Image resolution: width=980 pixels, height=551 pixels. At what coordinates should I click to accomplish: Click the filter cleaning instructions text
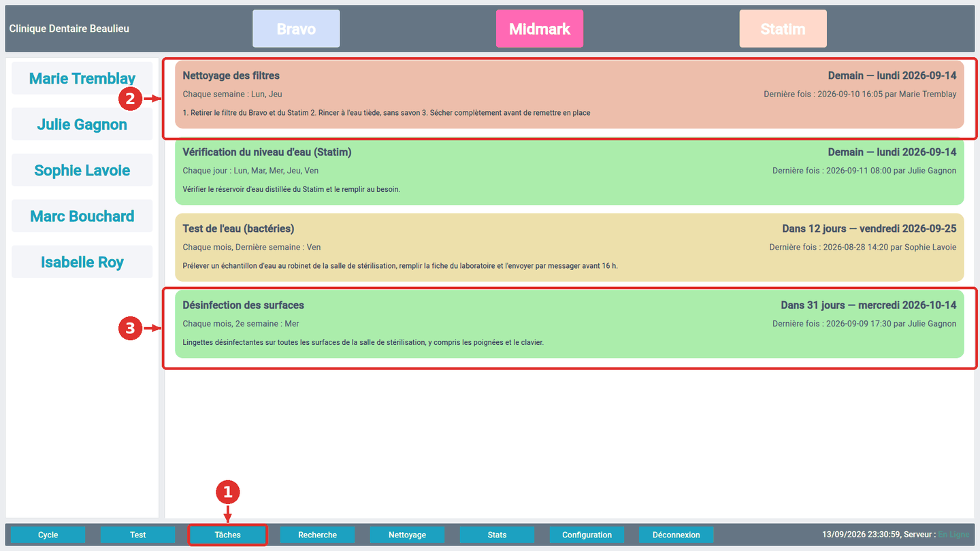tap(387, 113)
